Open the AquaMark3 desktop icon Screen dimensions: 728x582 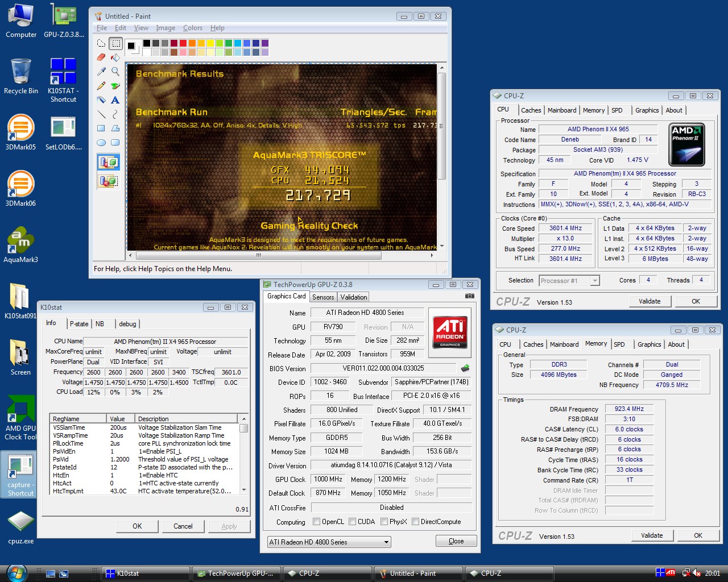pyautogui.click(x=21, y=246)
